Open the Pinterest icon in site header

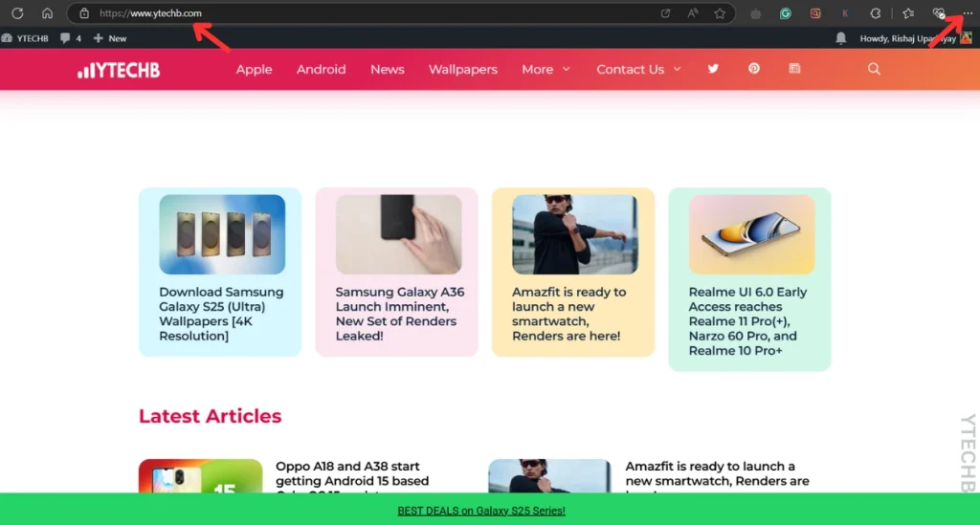pos(754,69)
